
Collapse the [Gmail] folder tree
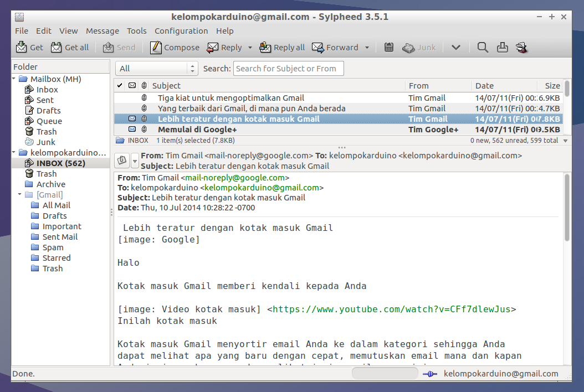(x=19, y=194)
